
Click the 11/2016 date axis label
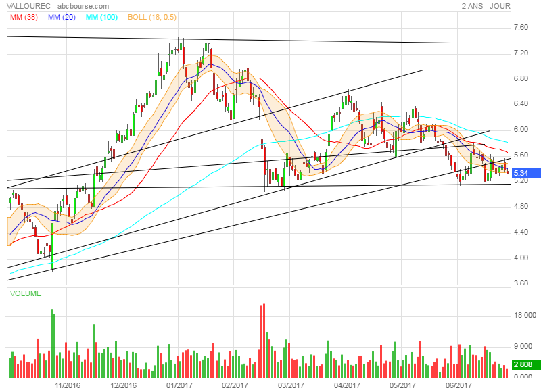pyautogui.click(x=68, y=385)
